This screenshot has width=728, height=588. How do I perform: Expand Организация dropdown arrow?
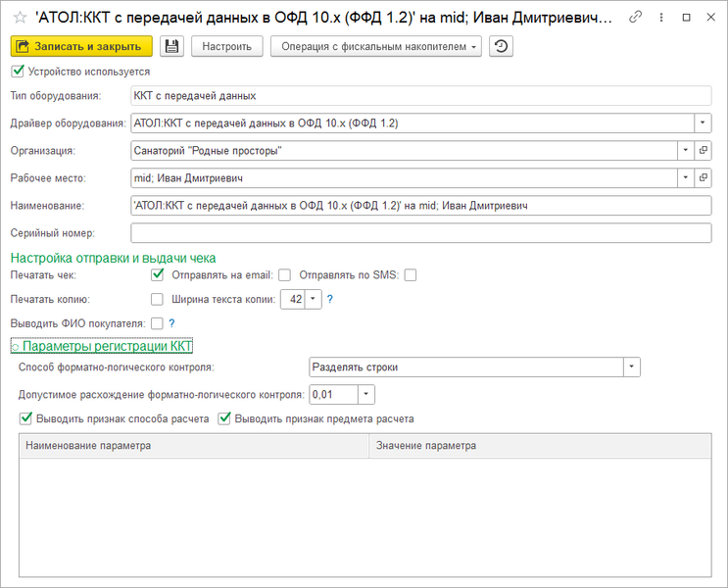tap(686, 151)
